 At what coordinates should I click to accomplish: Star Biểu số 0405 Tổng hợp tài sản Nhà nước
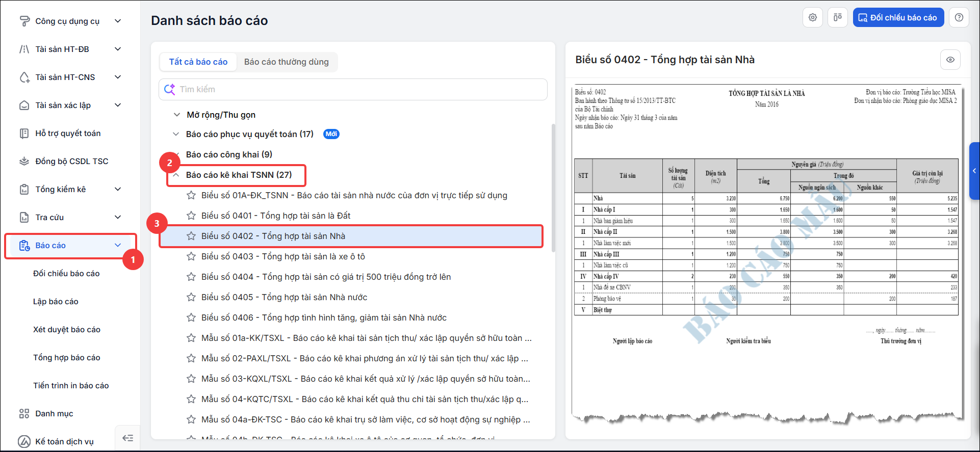coord(191,297)
